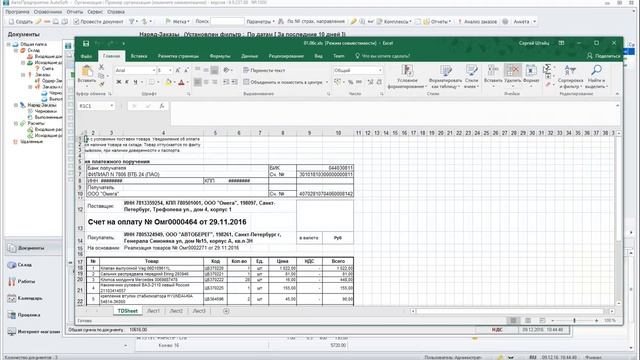Screen dimensions: 640x360
Task: Click the 'Поделиться' share button
Action: point(604,56)
